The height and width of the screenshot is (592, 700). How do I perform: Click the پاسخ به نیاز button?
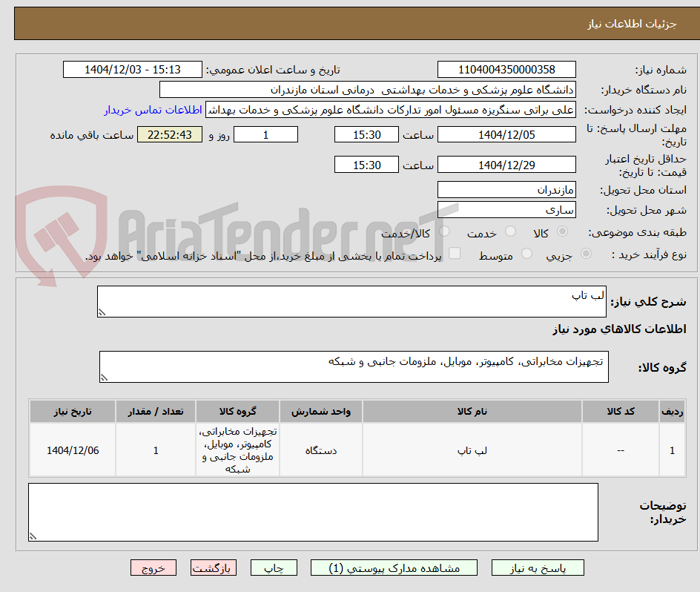(x=538, y=568)
